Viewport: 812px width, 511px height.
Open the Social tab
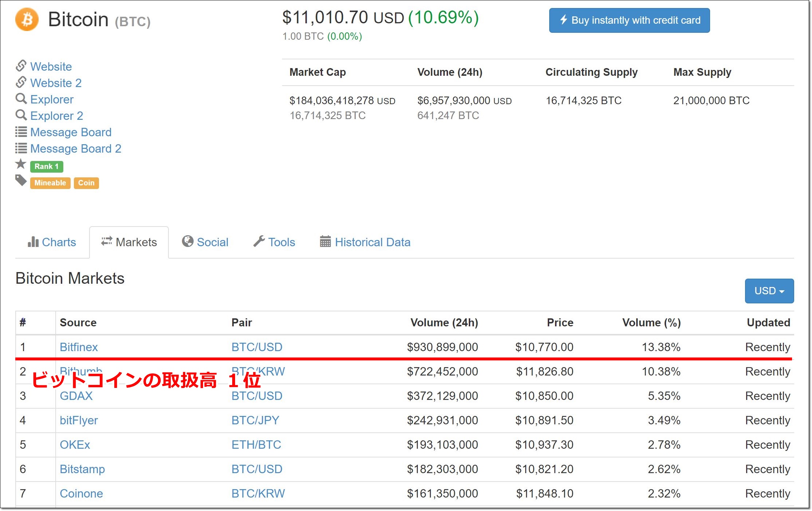[205, 242]
